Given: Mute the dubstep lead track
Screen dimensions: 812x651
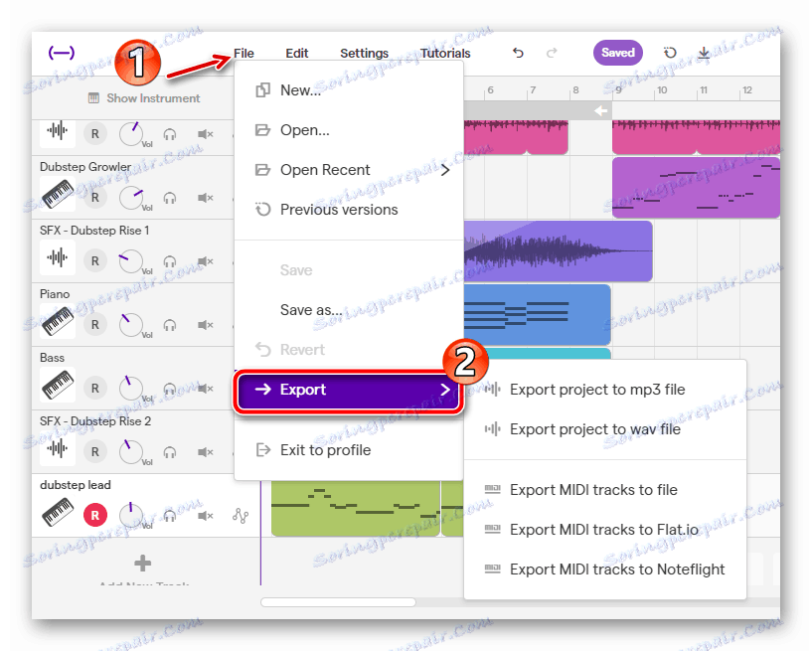Looking at the screenshot, I should [x=205, y=516].
